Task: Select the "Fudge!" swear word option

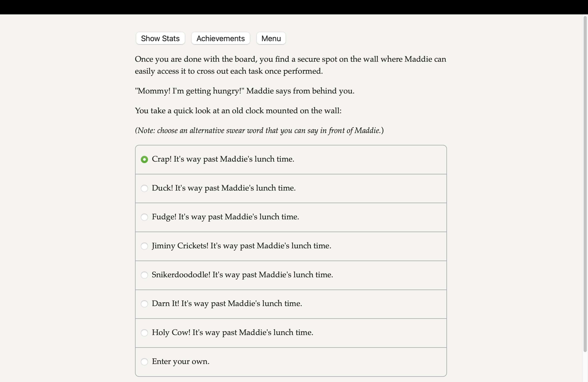Action: [145, 217]
